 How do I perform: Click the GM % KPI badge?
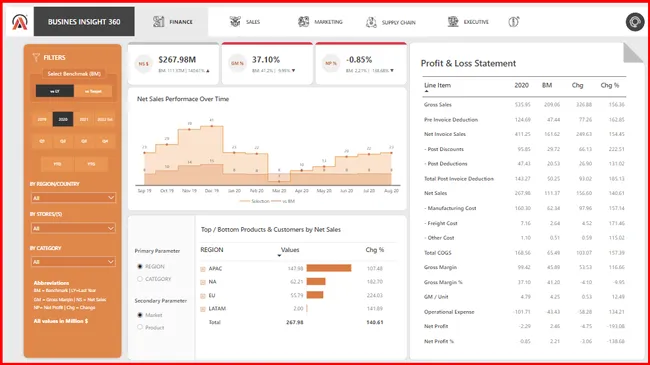pyautogui.click(x=237, y=63)
